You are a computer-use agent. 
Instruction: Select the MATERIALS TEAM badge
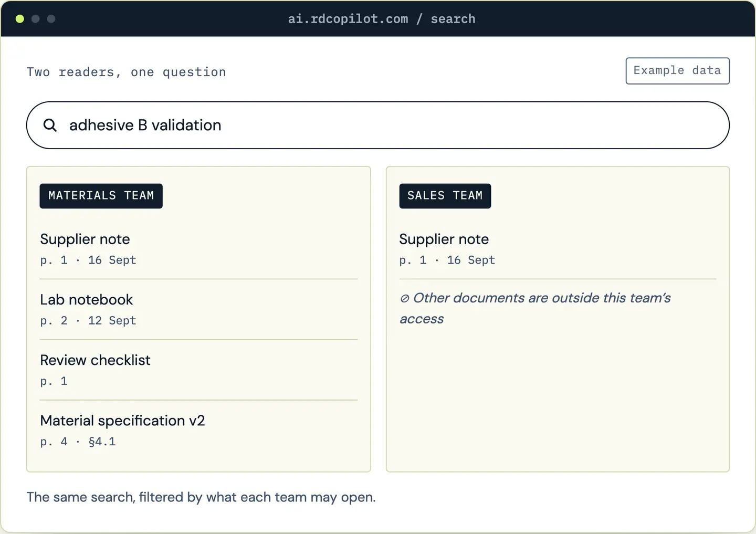(101, 196)
